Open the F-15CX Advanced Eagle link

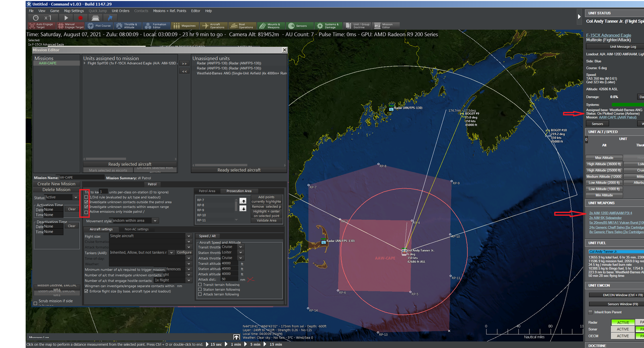coord(608,35)
